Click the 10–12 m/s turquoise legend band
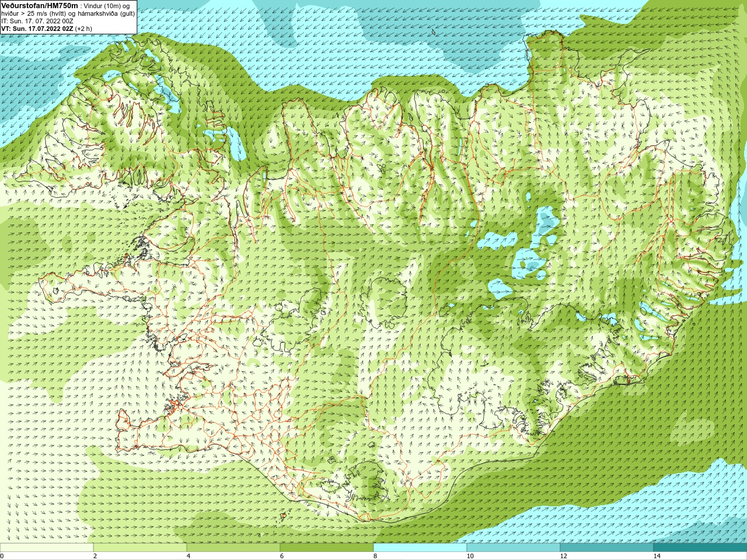Image resolution: width=747 pixels, height=560 pixels. [x=514, y=548]
